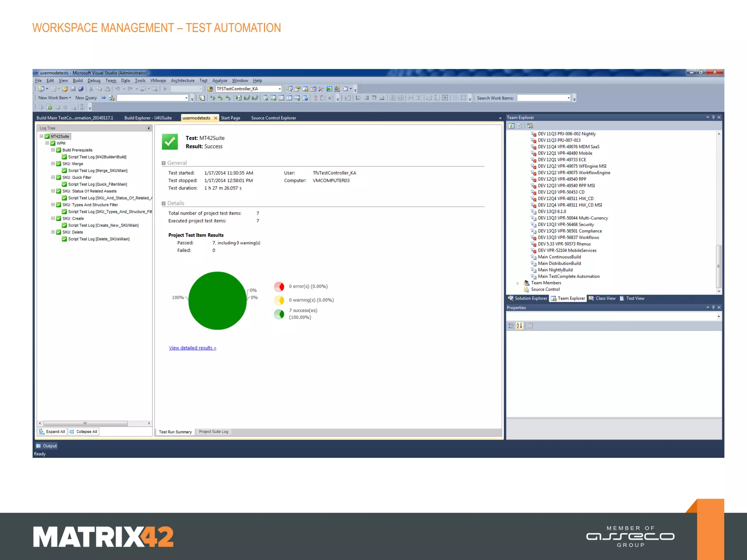Select Script Test Log [Merge_SKU\Main]
The width and height of the screenshot is (747, 560).
point(98,171)
